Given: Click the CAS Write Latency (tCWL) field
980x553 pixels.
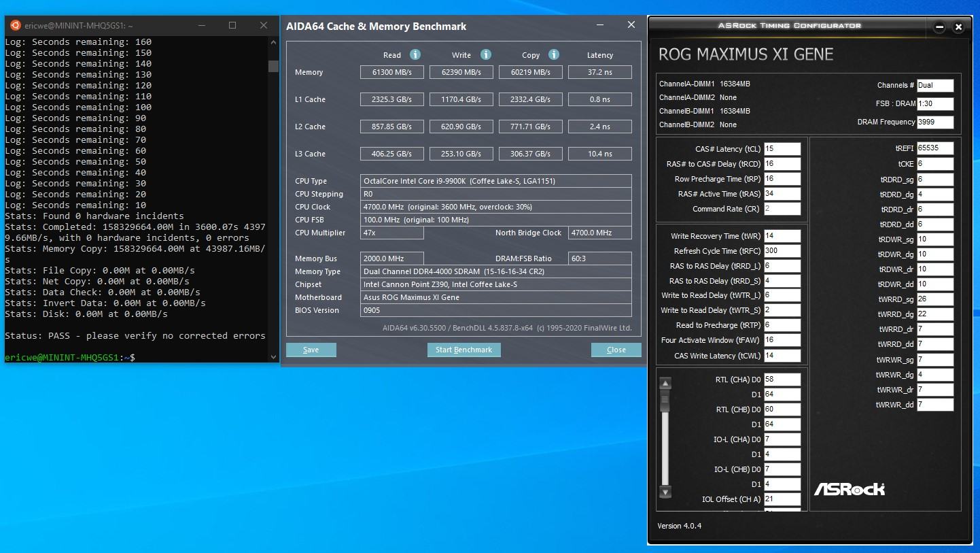Looking at the screenshot, I should click(x=782, y=356).
